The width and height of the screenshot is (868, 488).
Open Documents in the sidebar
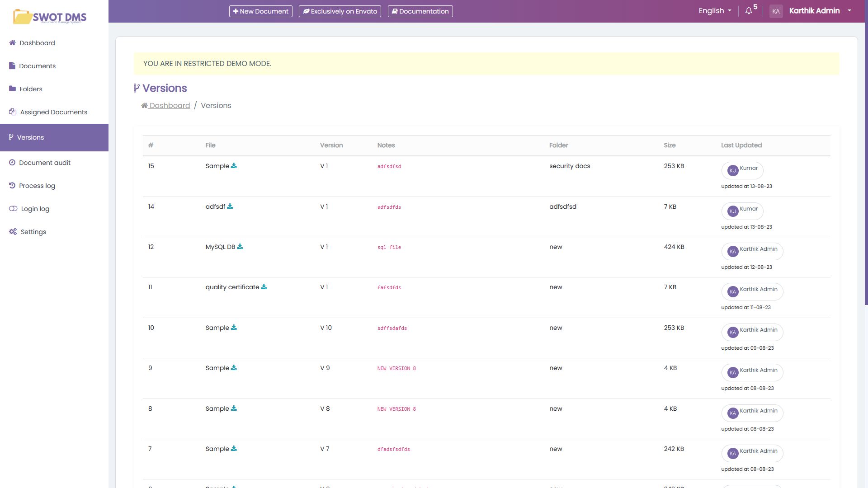[37, 66]
